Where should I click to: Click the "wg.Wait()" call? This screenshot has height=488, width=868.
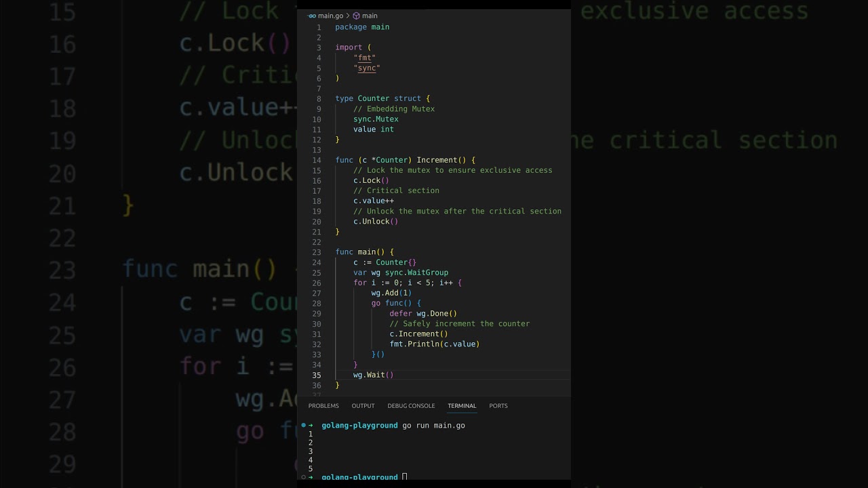[374, 375]
